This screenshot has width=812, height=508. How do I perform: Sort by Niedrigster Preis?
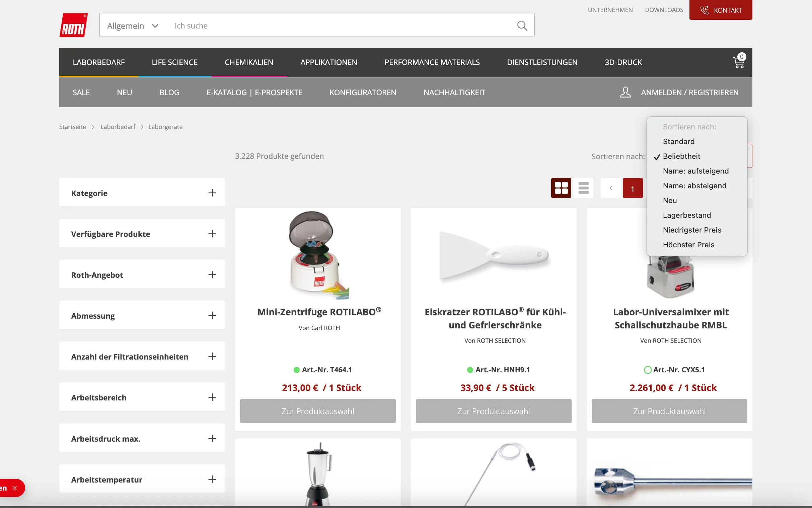pyautogui.click(x=697, y=230)
